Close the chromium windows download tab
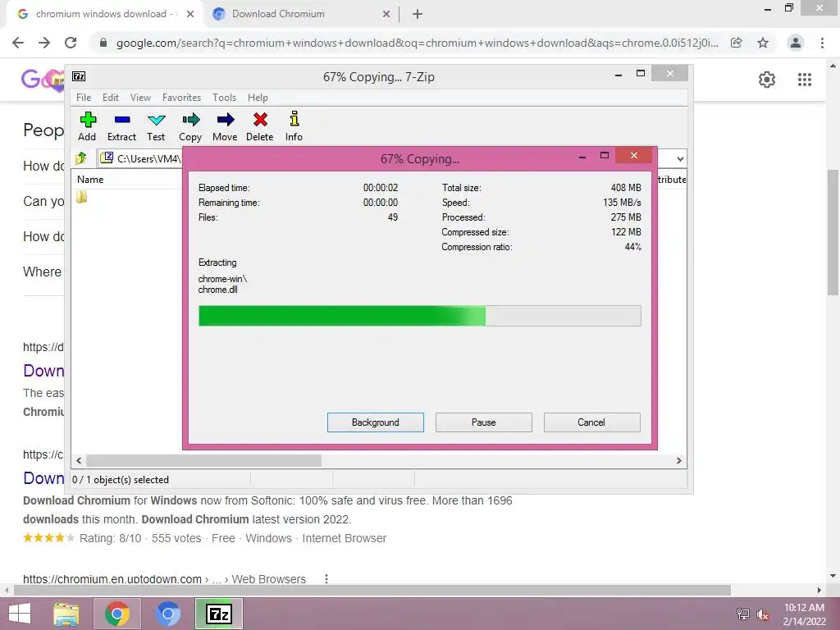 [x=190, y=14]
